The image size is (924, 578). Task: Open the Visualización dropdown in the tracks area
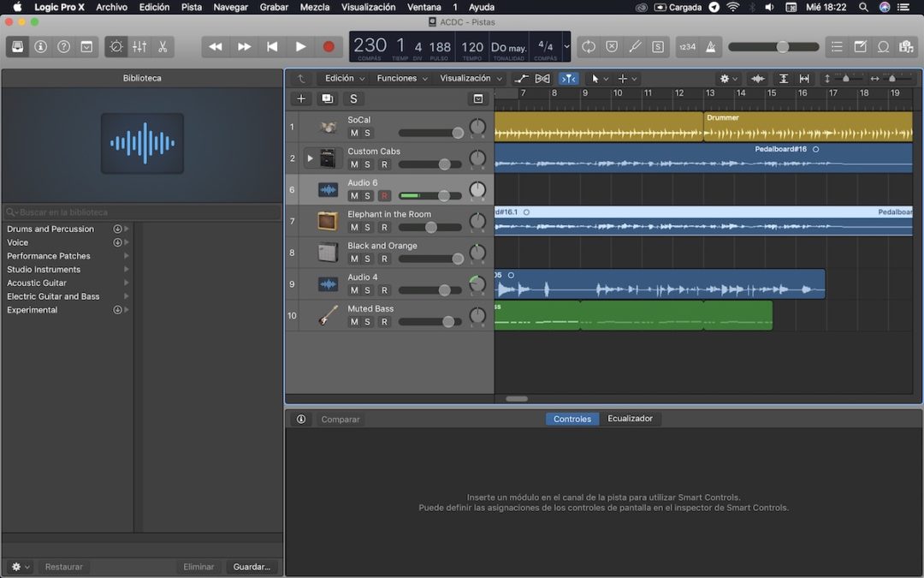coord(470,78)
